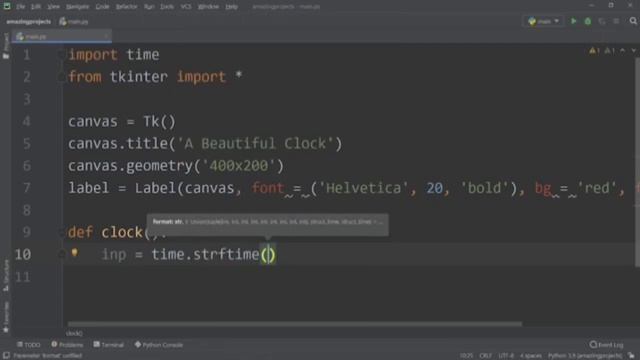Open the Terminal tool window
640x360 pixels.
[109, 345]
